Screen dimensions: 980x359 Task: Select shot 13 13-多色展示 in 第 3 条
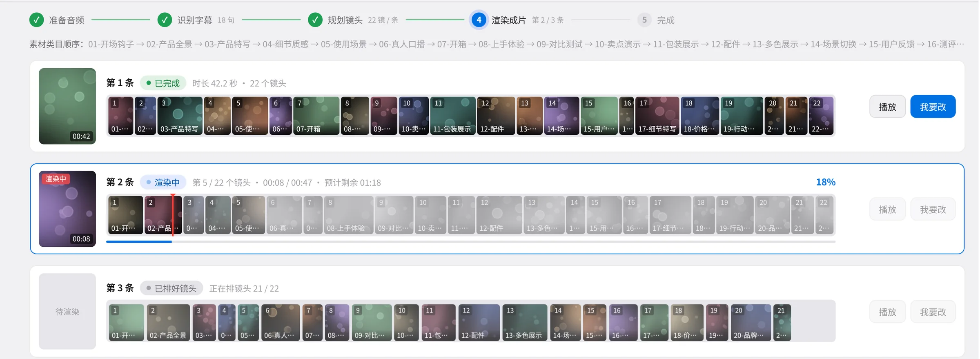tap(525, 322)
